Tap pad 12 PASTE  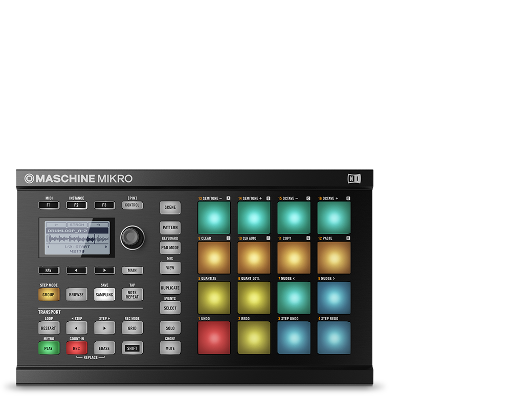point(334,258)
